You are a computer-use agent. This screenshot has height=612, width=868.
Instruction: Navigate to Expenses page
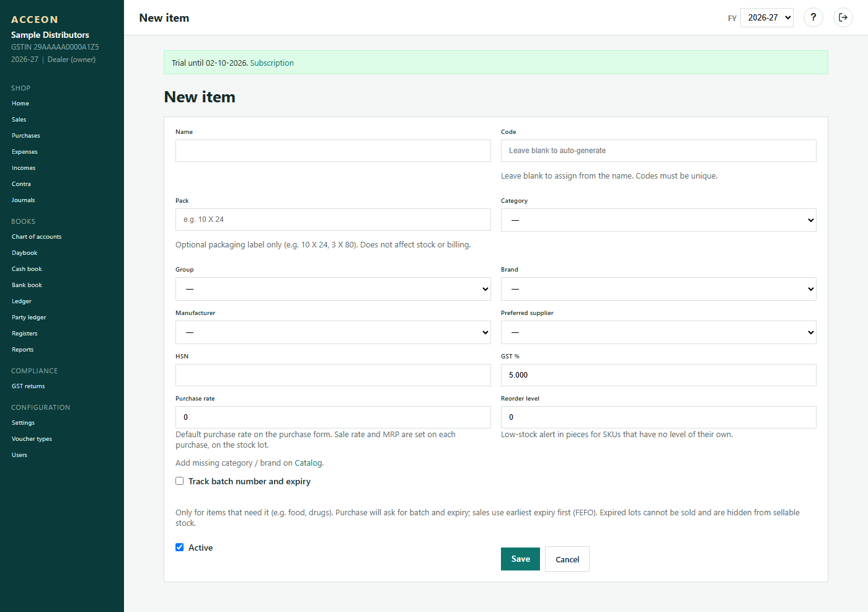[x=25, y=152]
